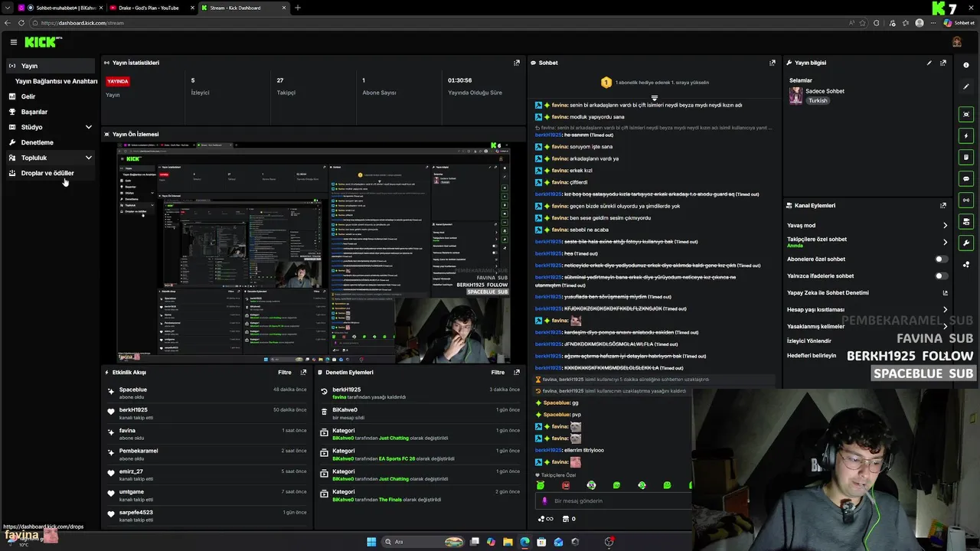This screenshot has height=551, width=980.
Task: Open Hesap yaşı kısıtlaması options arrow
Action: pos(945,309)
